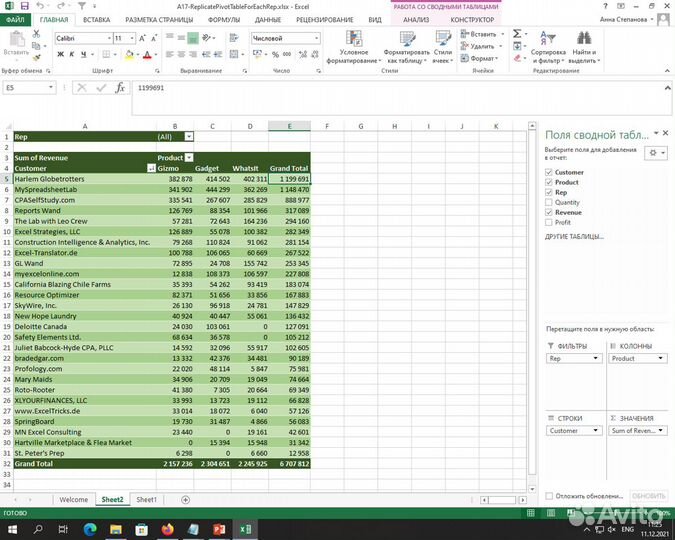
Task: Open the font size 11 dropdown
Action: coord(132,38)
